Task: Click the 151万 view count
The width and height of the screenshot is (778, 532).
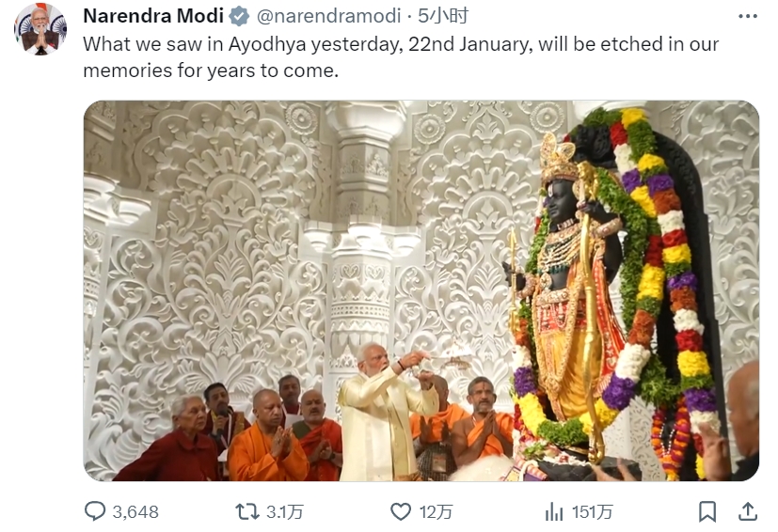Action: coord(593,512)
